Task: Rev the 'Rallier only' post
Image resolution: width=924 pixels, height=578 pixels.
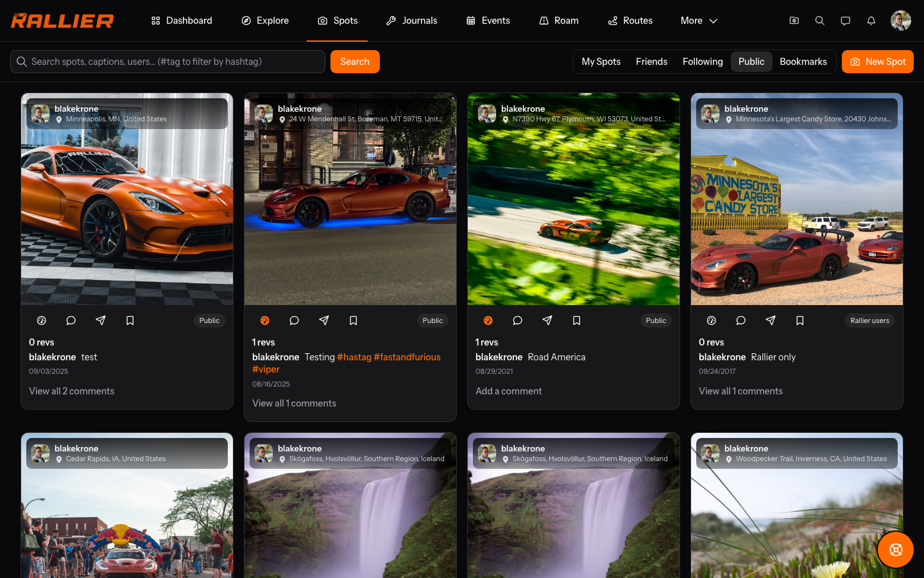Action: coord(712,320)
